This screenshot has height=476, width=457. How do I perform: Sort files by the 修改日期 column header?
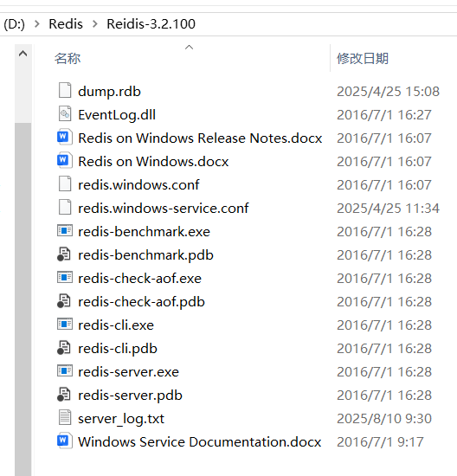click(363, 58)
